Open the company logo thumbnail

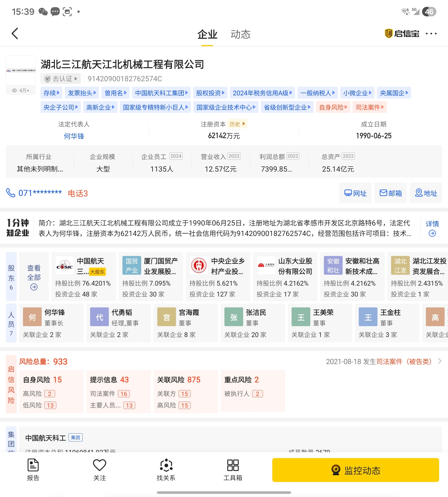21,71
